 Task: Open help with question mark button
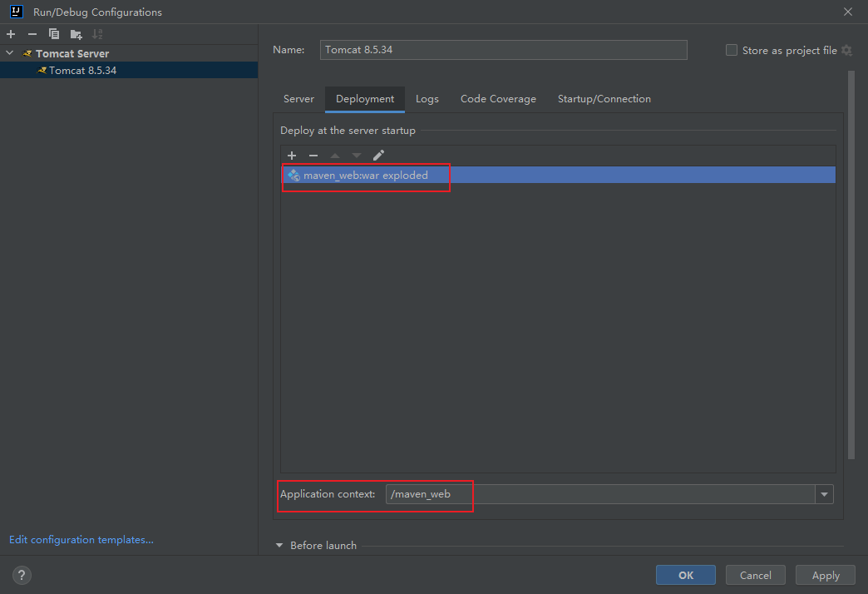pos(22,575)
